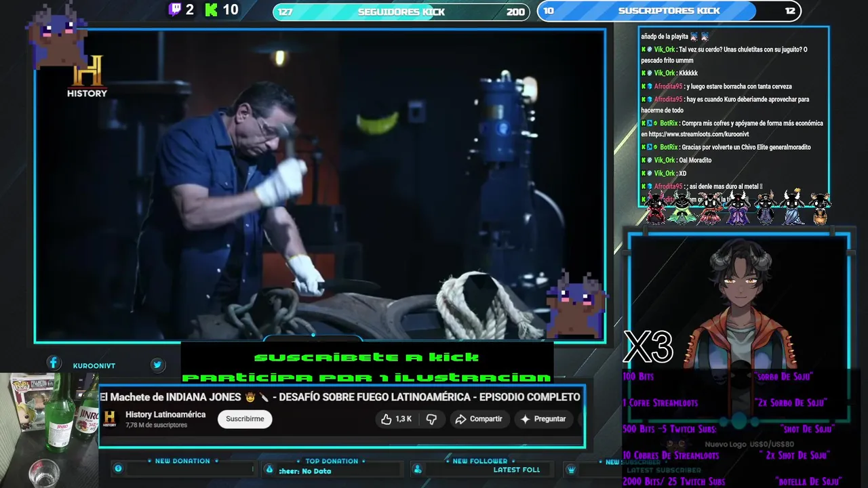The image size is (868, 488).
Task: Click 'cheer: No Data' top donation text
Action: click(x=304, y=471)
